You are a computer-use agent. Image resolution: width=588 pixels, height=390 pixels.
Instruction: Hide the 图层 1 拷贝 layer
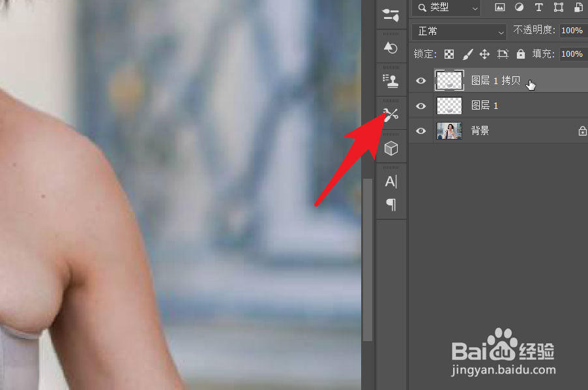pyautogui.click(x=420, y=81)
